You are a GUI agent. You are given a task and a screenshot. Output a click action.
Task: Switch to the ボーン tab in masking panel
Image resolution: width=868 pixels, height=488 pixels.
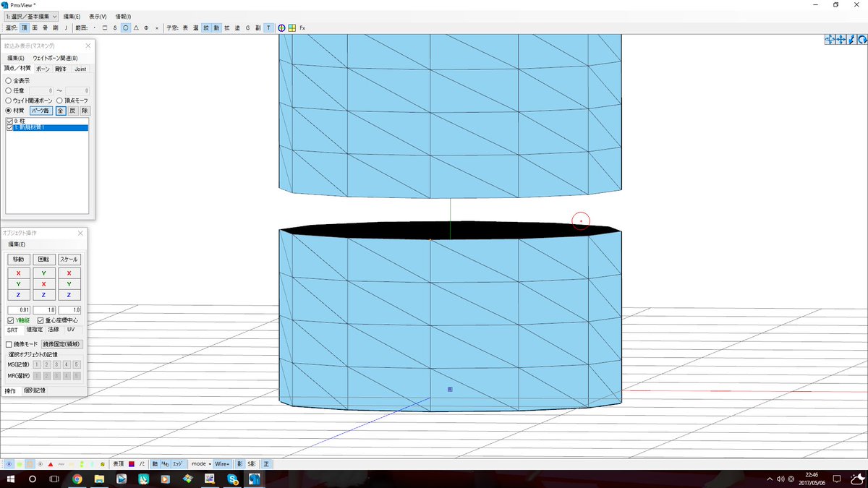click(x=43, y=69)
